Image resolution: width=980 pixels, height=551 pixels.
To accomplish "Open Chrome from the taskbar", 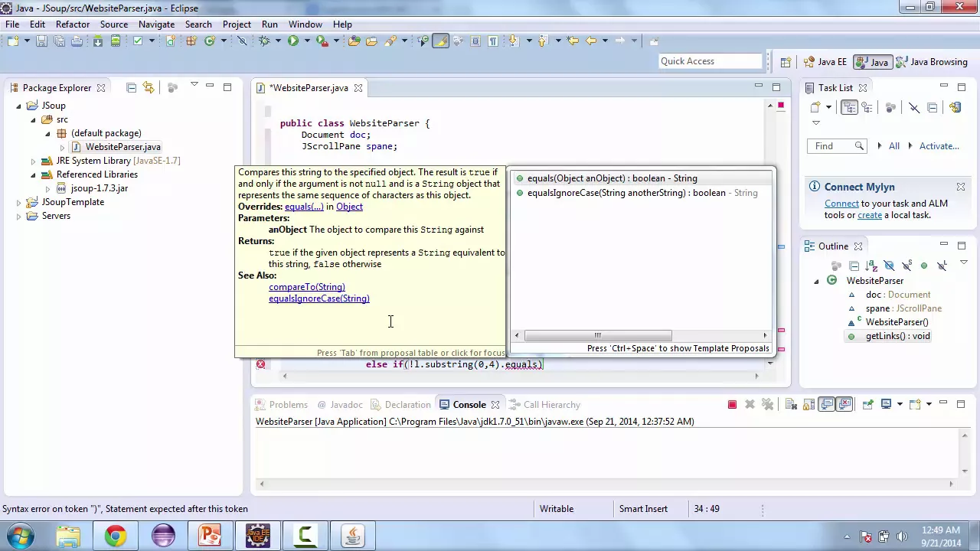I will pos(116,536).
